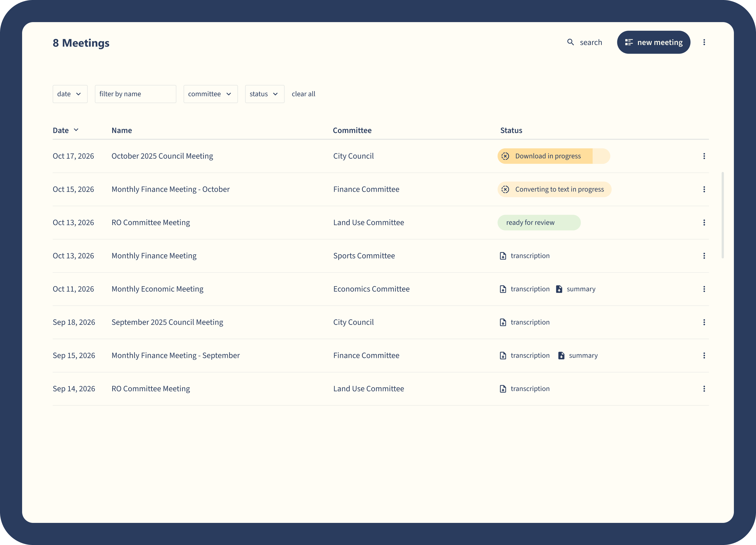This screenshot has width=756, height=545.
Task: Open row menu for Sep 14 RO Committee Meeting
Action: click(x=704, y=389)
